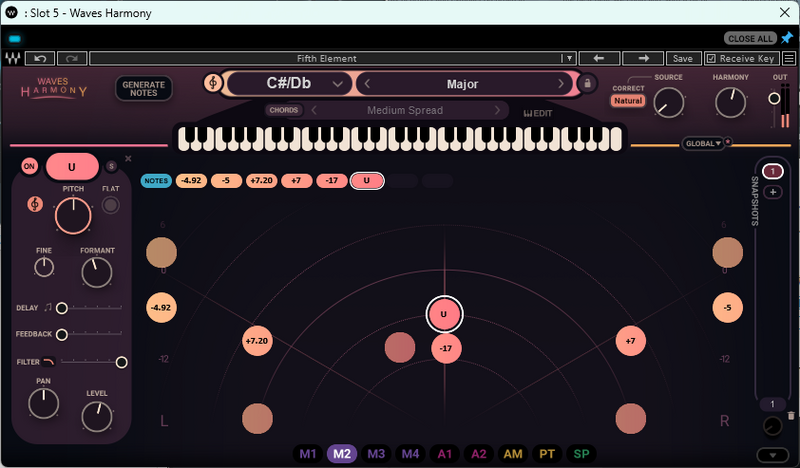Switch to the M4 tab
Image resolution: width=800 pixels, height=468 pixels.
(x=410, y=454)
